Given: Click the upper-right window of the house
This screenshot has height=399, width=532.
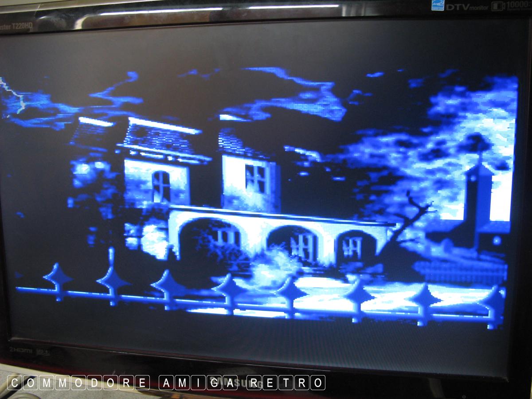Looking at the screenshot, I should (256, 178).
